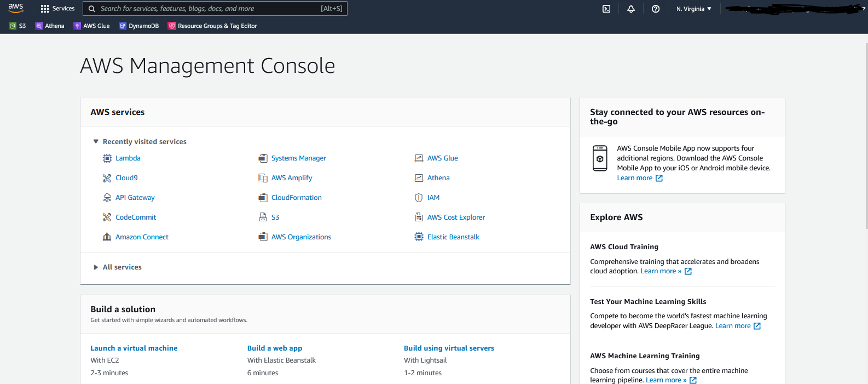Click Build a web app link
This screenshot has width=868, height=384.
[275, 348]
